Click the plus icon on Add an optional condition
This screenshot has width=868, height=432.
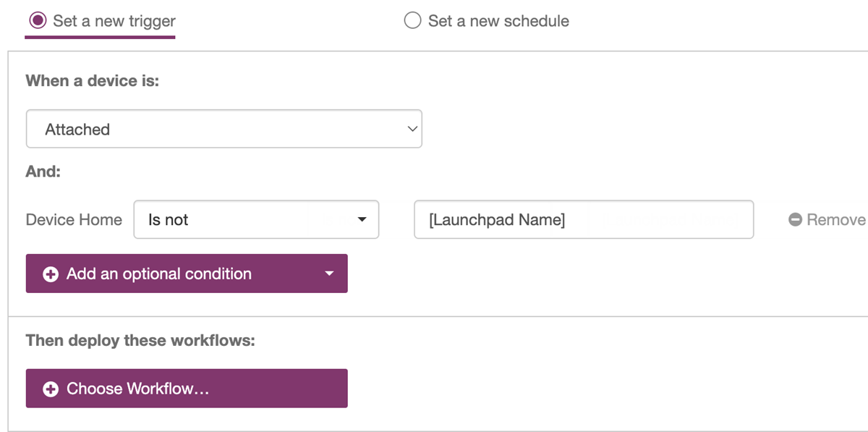tap(51, 274)
